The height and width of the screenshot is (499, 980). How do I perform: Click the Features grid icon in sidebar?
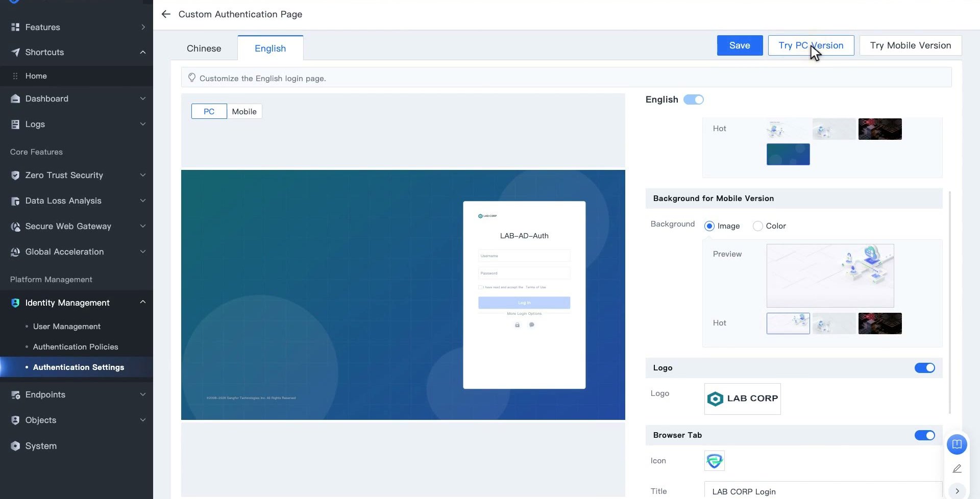(15, 27)
